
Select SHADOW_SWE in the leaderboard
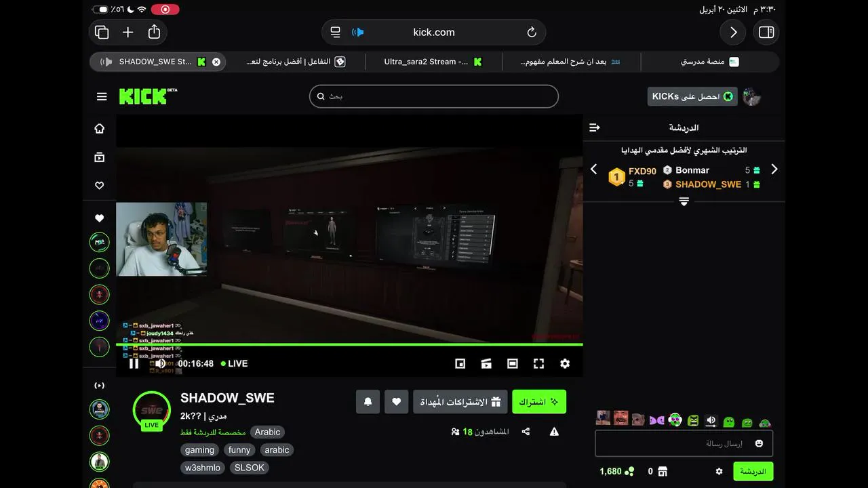[x=708, y=184]
